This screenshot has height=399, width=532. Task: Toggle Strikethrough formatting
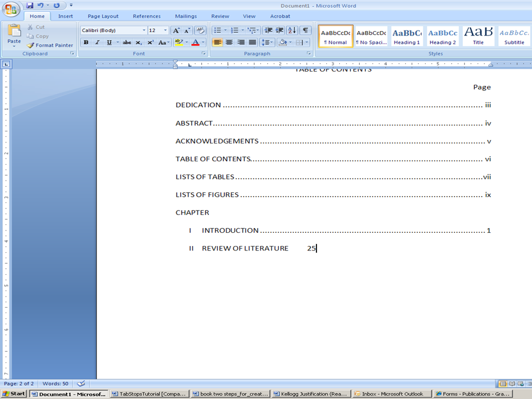[x=127, y=43]
